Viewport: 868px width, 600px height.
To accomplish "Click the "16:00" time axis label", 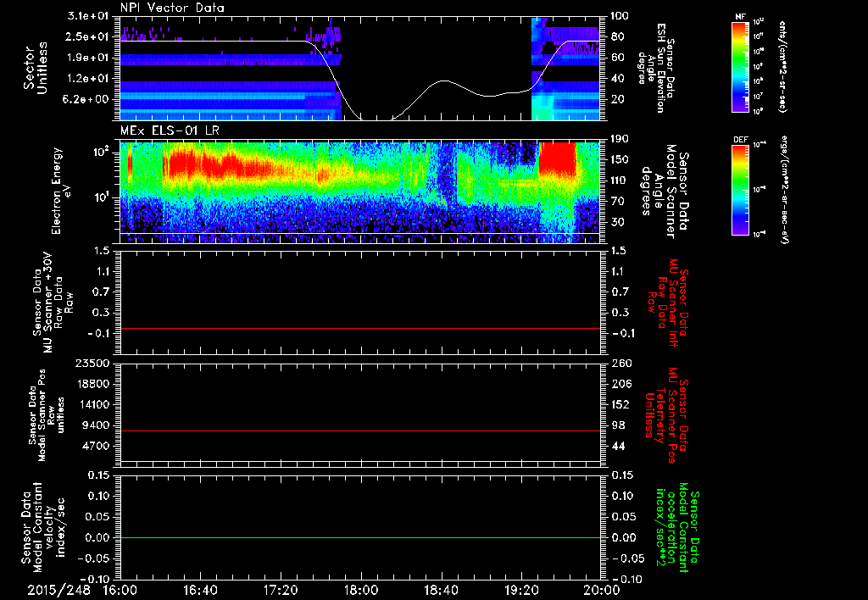I will coord(120,590).
